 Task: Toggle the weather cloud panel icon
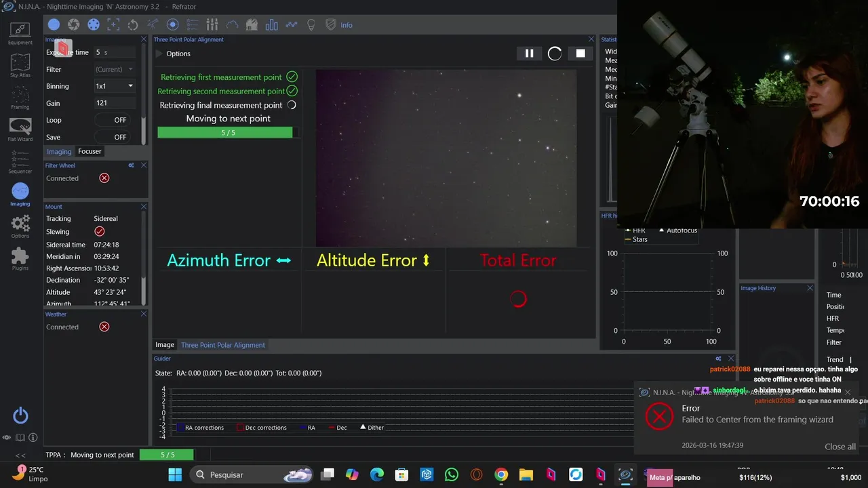coord(232,24)
